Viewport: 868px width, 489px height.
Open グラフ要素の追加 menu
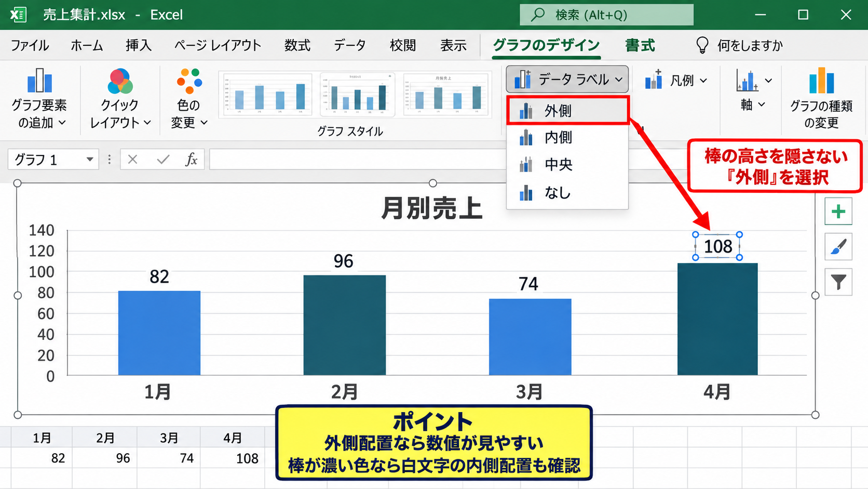pyautogui.click(x=39, y=99)
